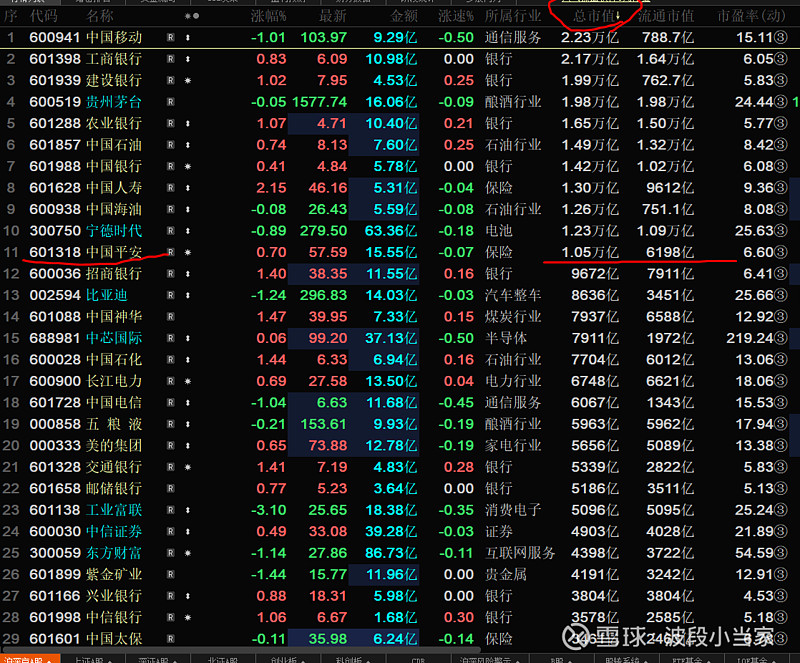Viewport: 800px width, 663px height.
Task: Click the latest price 1577.74
Action: point(319,102)
